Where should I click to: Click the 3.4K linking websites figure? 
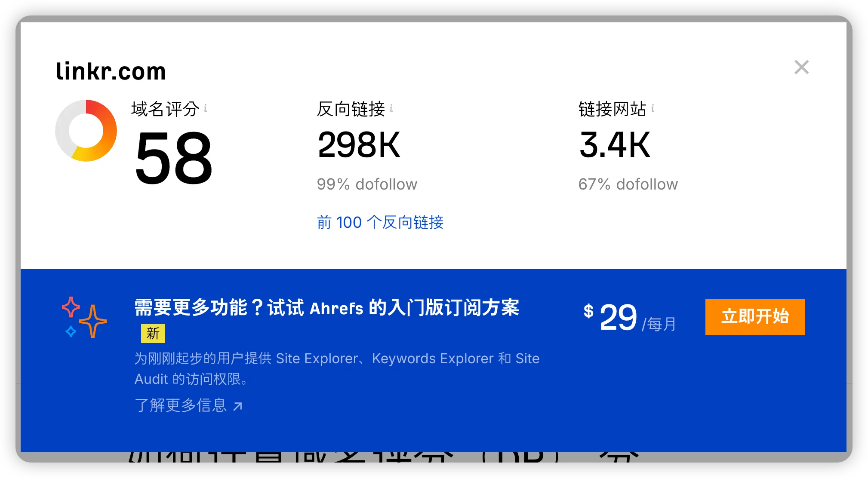(614, 145)
